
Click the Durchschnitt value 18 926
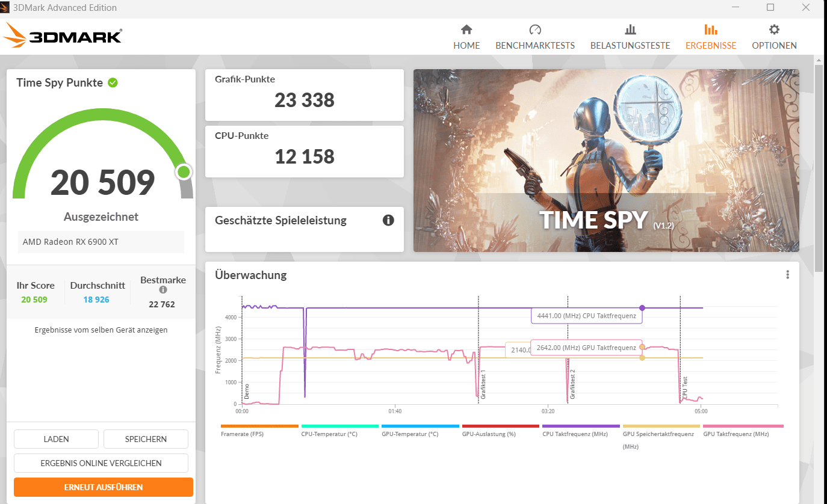click(96, 300)
